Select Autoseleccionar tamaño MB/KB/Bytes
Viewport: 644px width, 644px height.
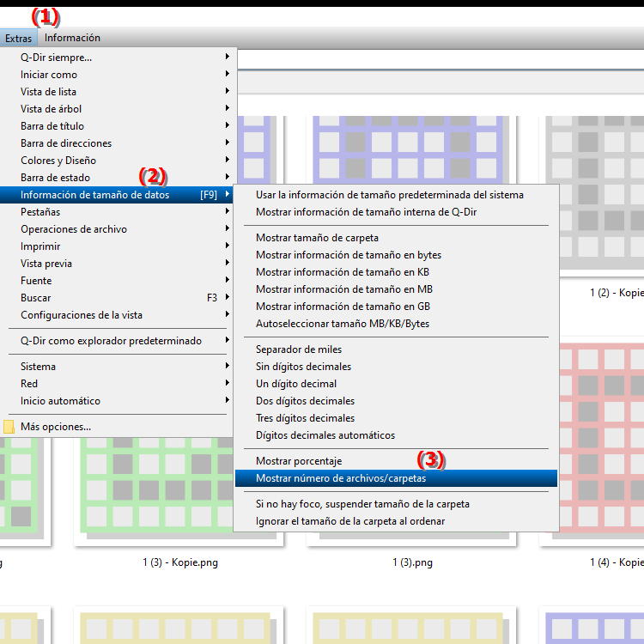coord(396,324)
